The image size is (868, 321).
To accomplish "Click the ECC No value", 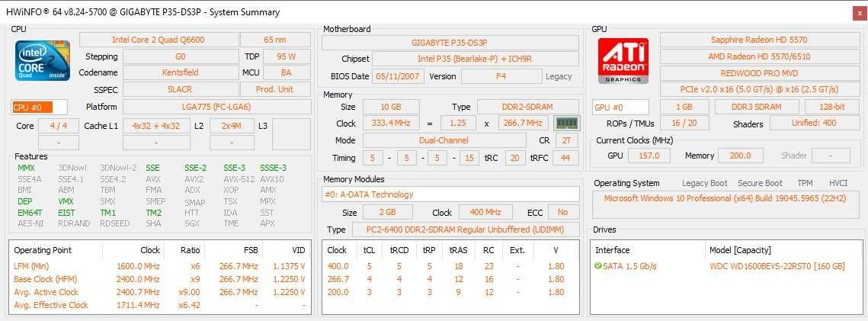I will point(563,212).
